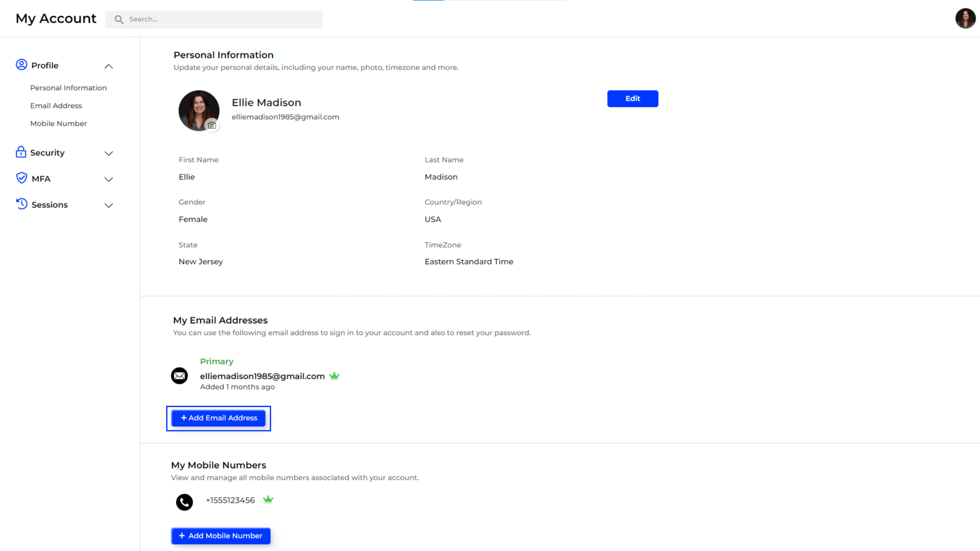This screenshot has height=551, width=980.
Task: Click the Profile user icon in sidebar
Action: coord(21,65)
